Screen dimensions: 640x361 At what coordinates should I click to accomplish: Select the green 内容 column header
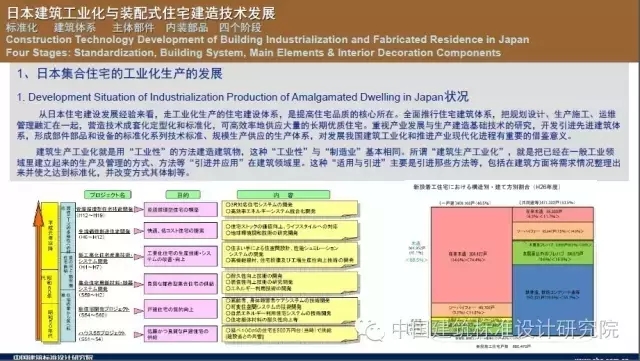(283, 195)
